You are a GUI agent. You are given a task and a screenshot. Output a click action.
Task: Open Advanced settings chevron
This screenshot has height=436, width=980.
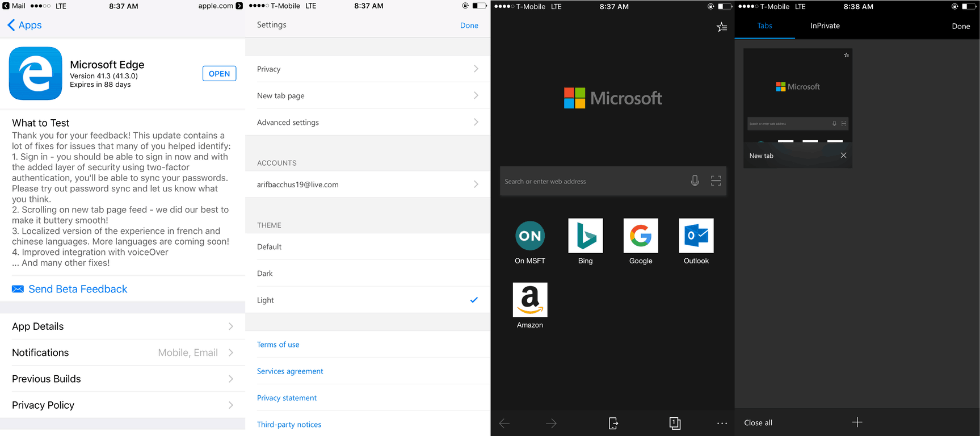[476, 122]
